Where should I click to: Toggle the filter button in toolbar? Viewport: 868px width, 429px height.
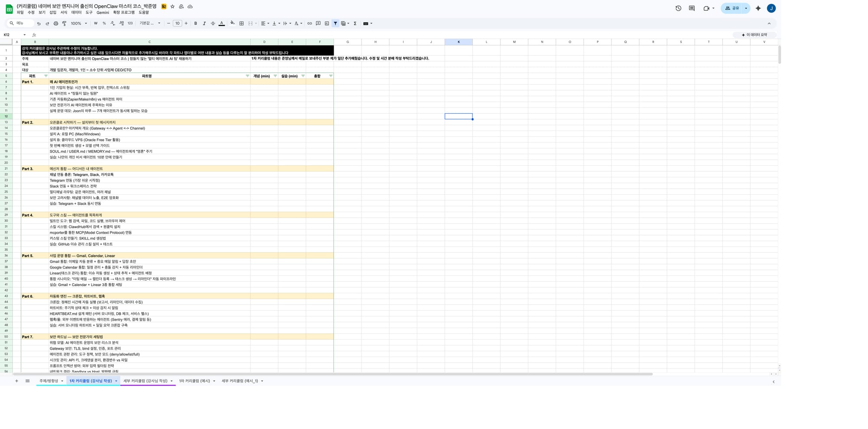[335, 23]
